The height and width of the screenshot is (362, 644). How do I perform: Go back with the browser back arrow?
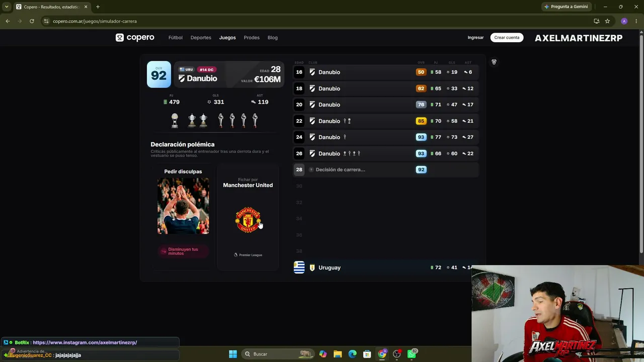pos(8,21)
